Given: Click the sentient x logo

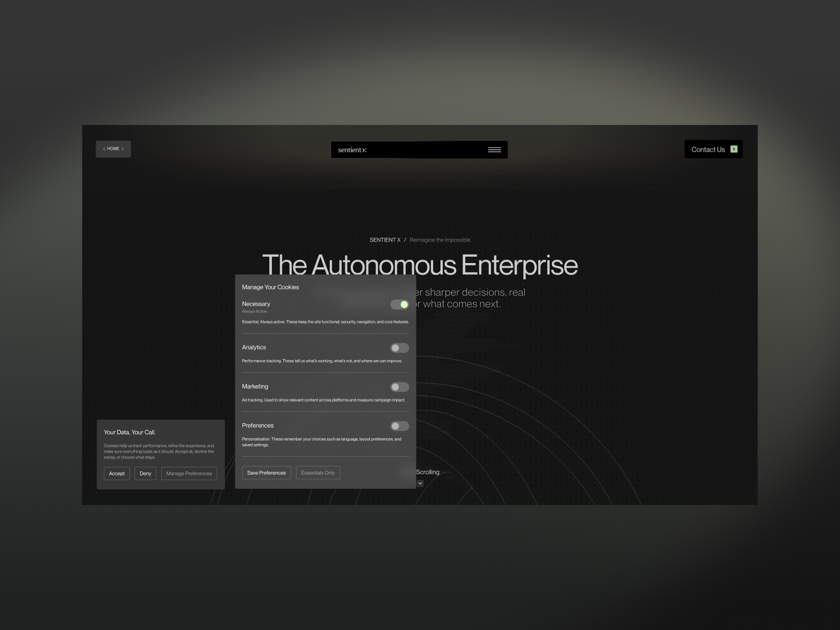Looking at the screenshot, I should tap(352, 150).
